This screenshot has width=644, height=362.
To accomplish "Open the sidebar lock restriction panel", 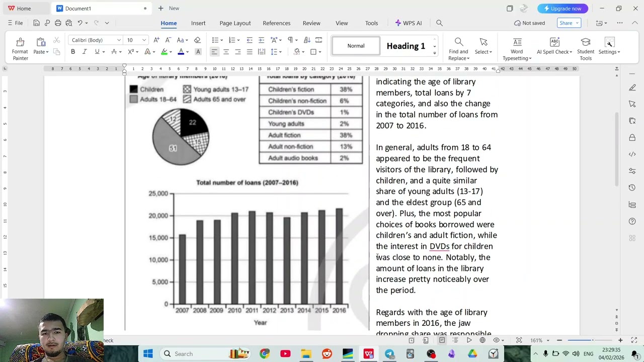I will [x=632, y=137].
